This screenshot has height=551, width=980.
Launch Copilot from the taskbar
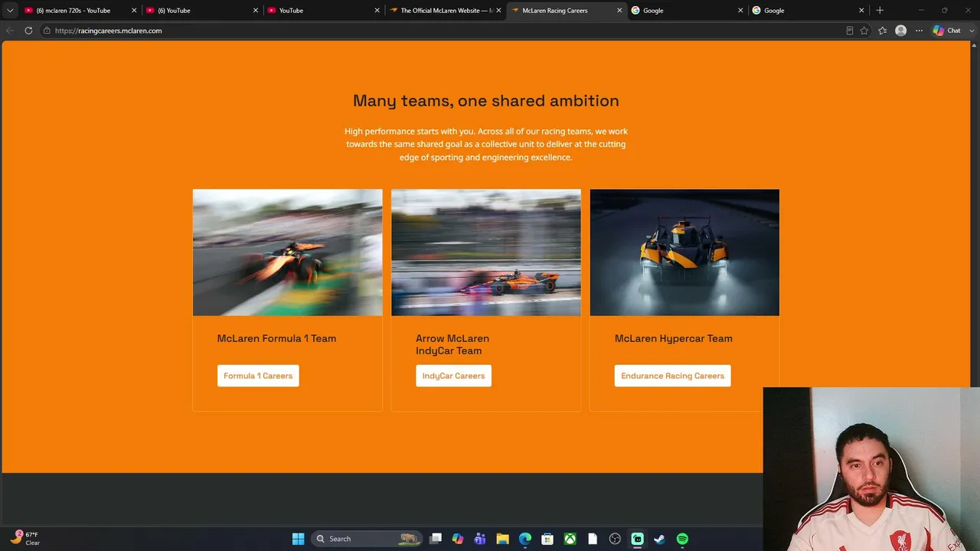[458, 539]
